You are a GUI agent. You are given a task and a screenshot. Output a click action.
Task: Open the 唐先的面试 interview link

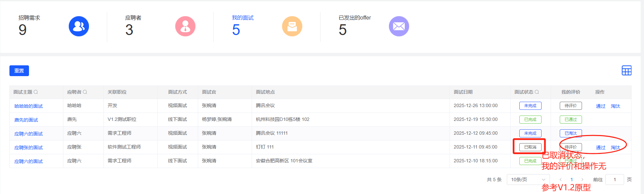click(26, 120)
